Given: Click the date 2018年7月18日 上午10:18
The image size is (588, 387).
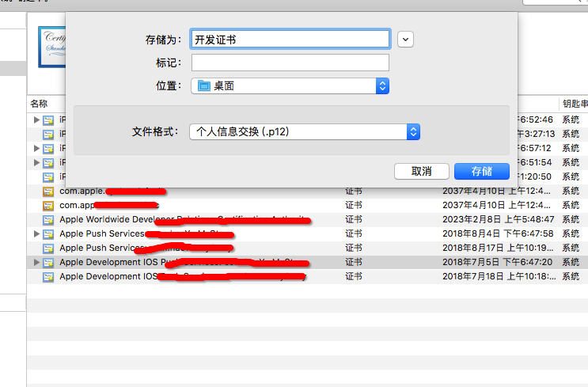Looking at the screenshot, I should [x=499, y=276].
